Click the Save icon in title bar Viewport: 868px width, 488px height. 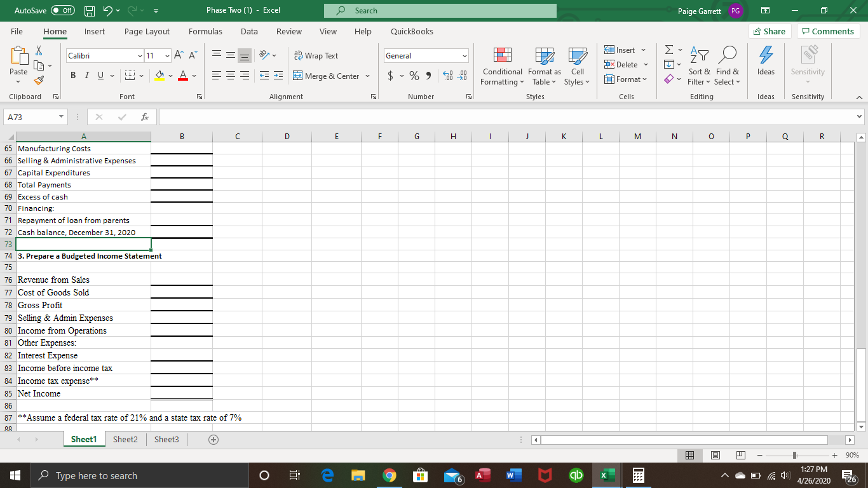coord(91,10)
